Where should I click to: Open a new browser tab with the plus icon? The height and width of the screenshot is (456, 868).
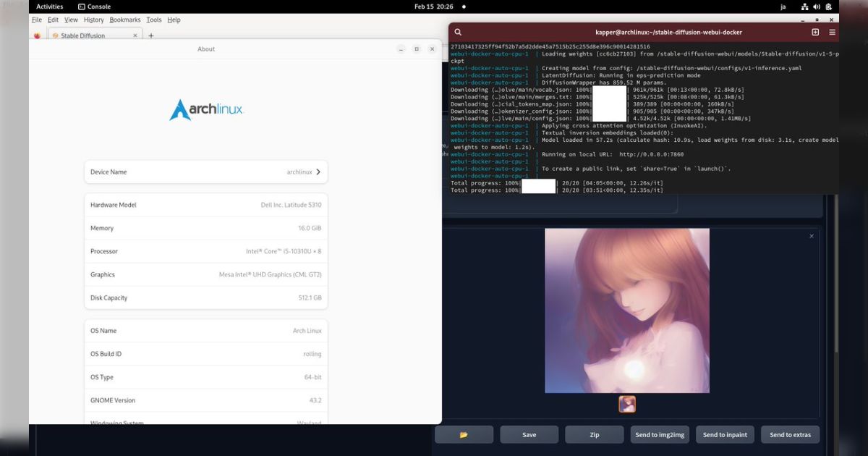(150, 35)
